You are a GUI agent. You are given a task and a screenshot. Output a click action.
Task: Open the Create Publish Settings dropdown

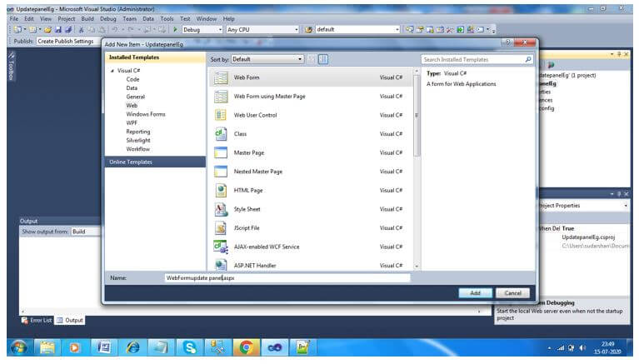67,42
